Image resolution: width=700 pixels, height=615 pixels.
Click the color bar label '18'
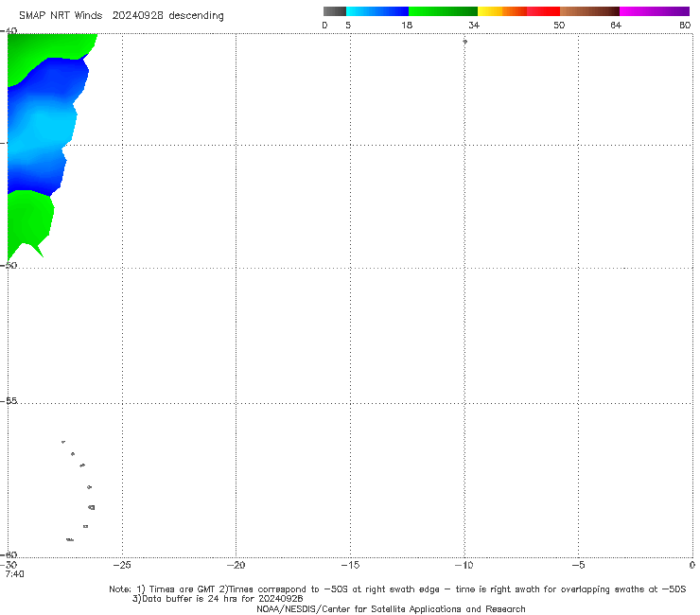[407, 26]
